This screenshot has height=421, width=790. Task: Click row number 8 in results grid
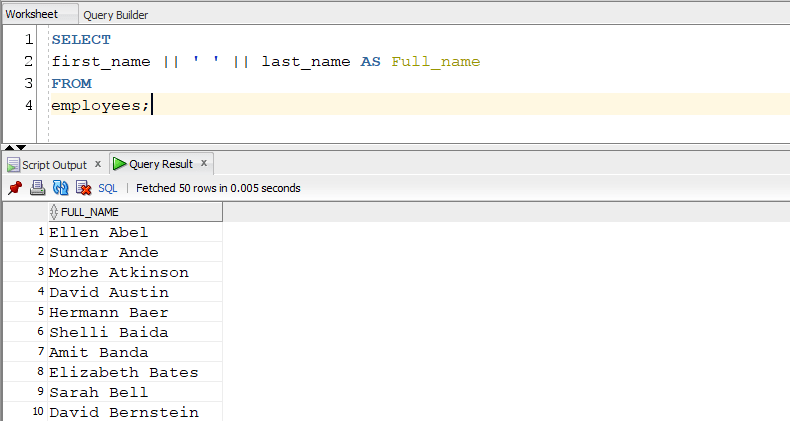click(39, 372)
